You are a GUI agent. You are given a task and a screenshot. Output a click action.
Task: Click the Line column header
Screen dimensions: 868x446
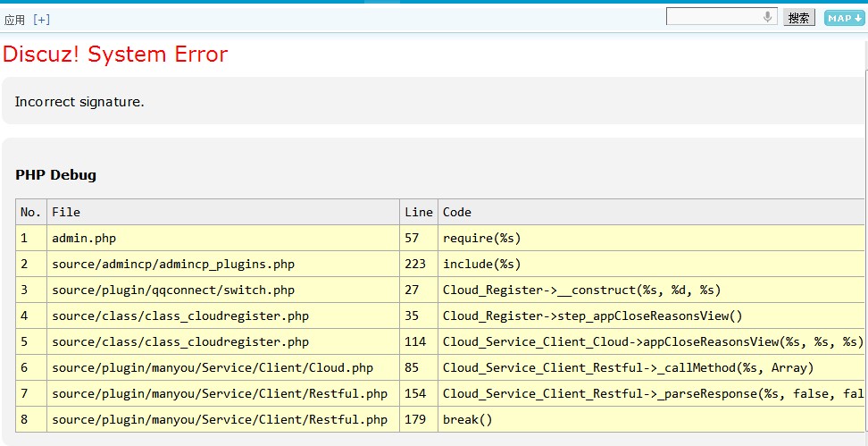[x=418, y=212]
